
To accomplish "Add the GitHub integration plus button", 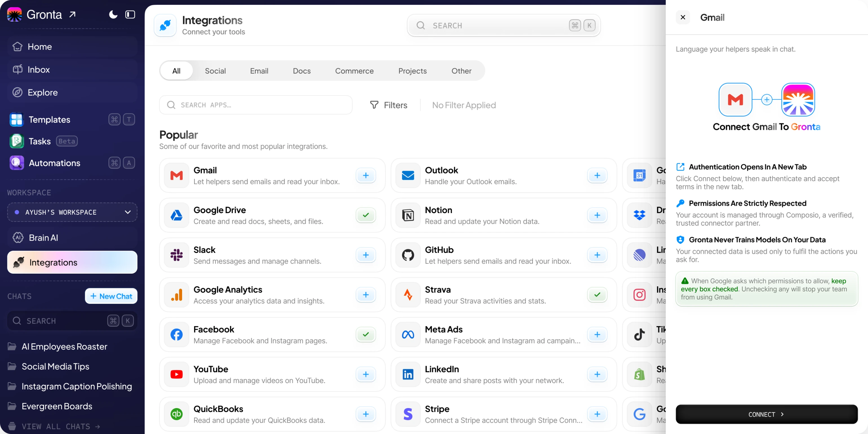I will pos(597,255).
